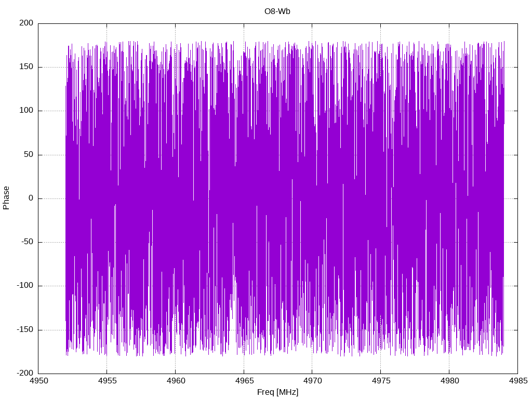Select the y-axis value 100

coord(26,110)
